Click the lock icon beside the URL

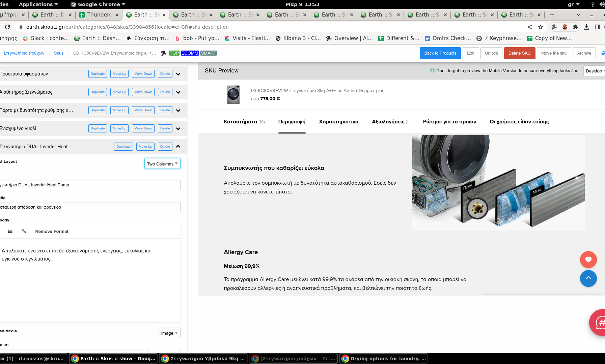pyautogui.click(x=21, y=27)
